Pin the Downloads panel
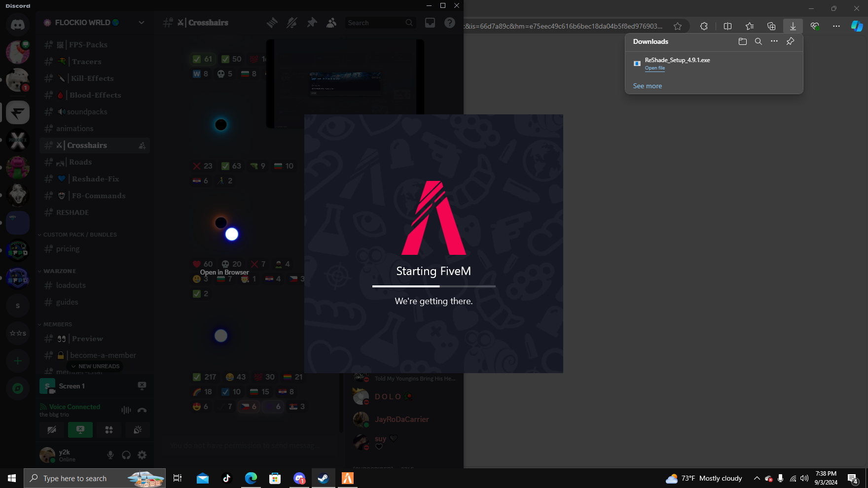This screenshot has height=488, width=868. 790,41
